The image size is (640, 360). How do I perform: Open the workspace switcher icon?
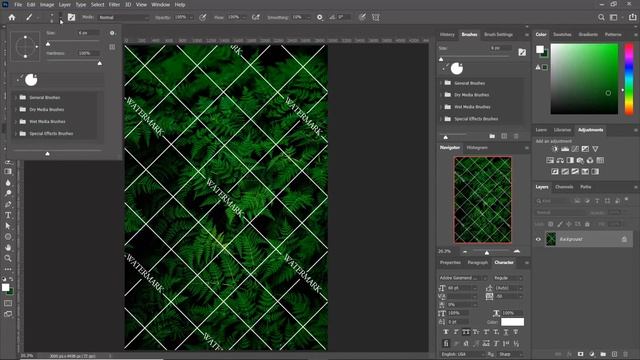(613, 17)
